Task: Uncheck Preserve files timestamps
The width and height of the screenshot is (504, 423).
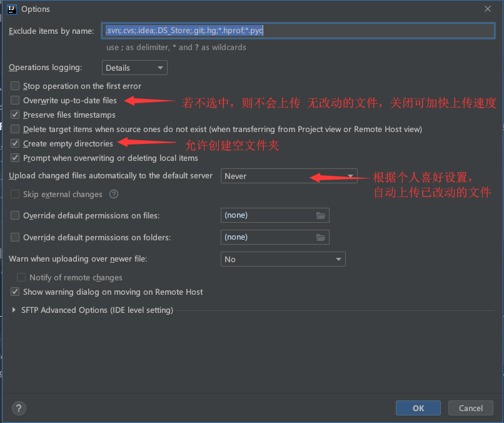Action: pos(15,115)
